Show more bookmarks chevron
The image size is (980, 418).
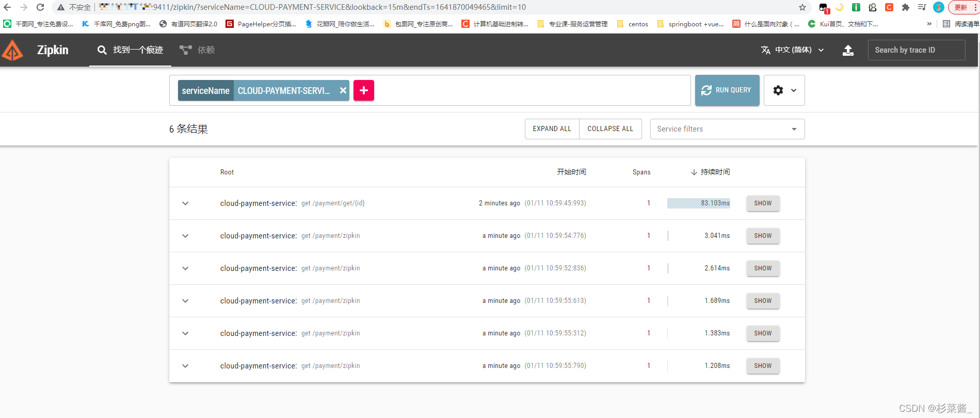[x=929, y=24]
